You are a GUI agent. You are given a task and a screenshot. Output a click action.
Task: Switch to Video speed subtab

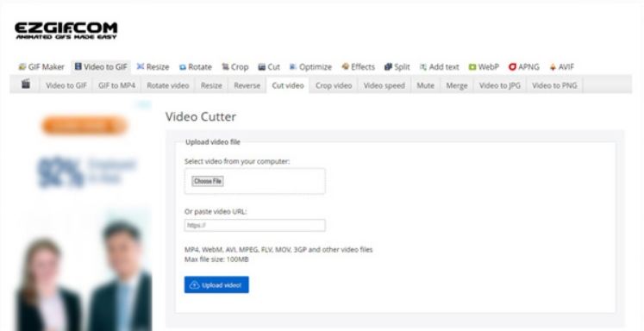(384, 85)
